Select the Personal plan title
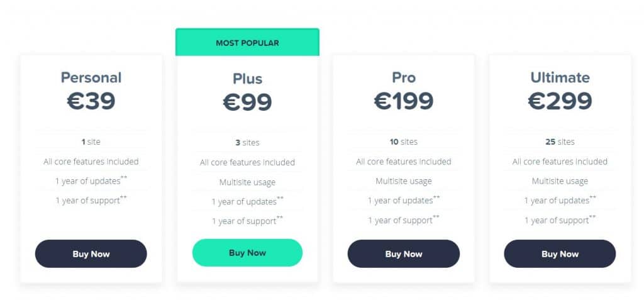The width and height of the screenshot is (644, 300). point(91,77)
